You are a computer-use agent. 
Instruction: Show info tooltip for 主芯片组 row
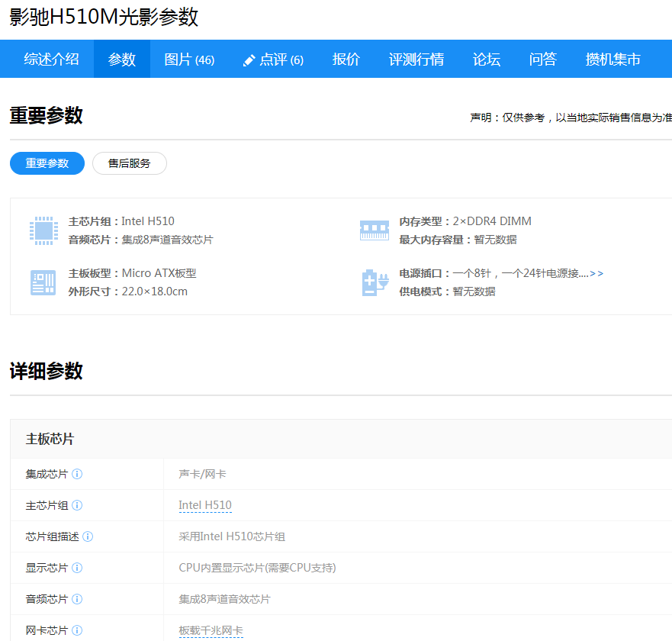click(x=77, y=505)
